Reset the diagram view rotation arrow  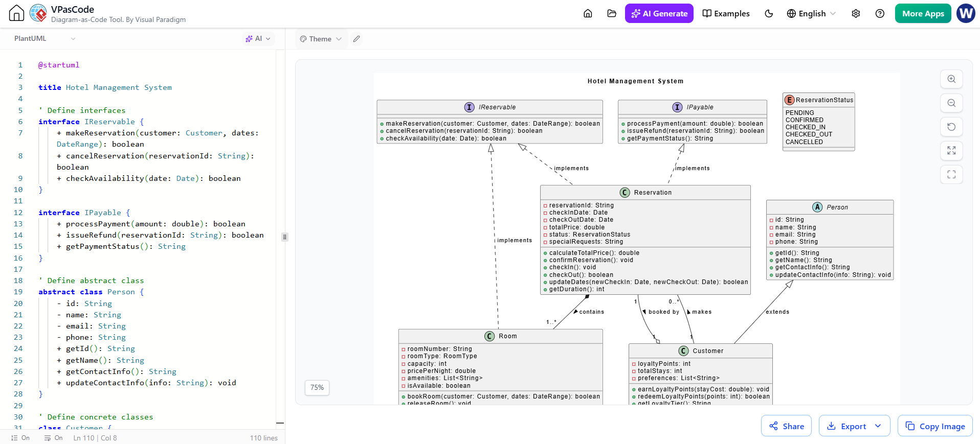951,127
